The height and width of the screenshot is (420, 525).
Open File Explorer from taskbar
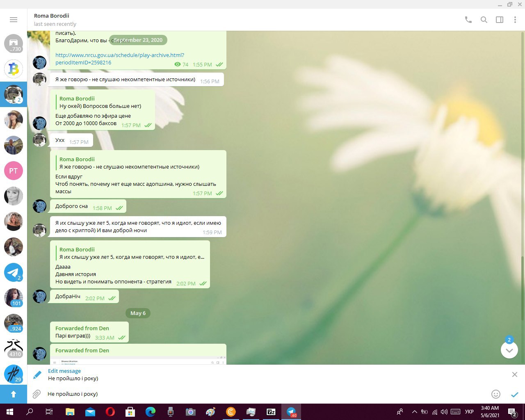tap(70, 412)
